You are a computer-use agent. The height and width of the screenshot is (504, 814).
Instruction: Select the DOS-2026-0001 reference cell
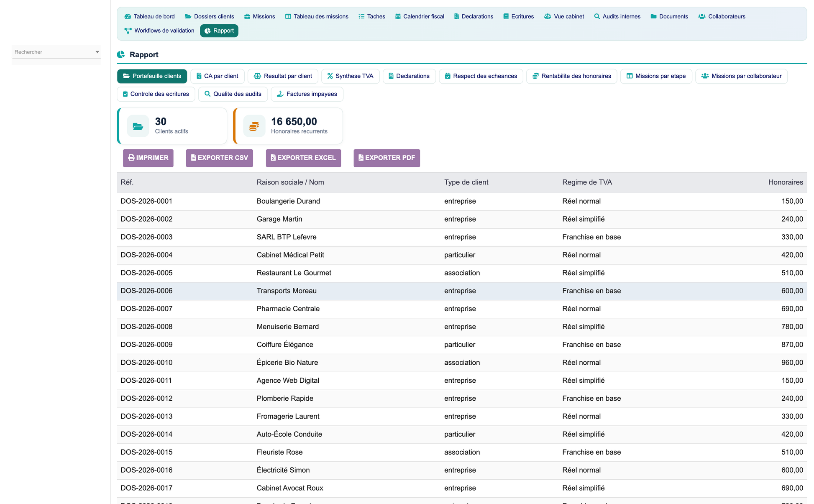[x=146, y=201]
